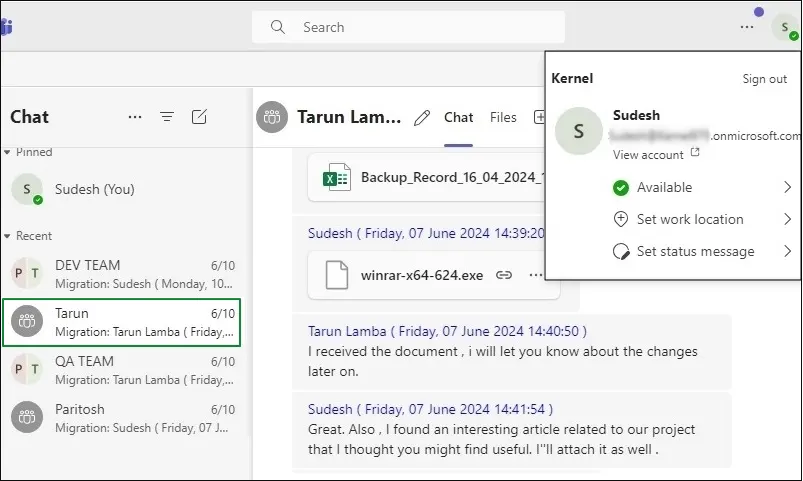Focus the Search input field

(x=408, y=27)
